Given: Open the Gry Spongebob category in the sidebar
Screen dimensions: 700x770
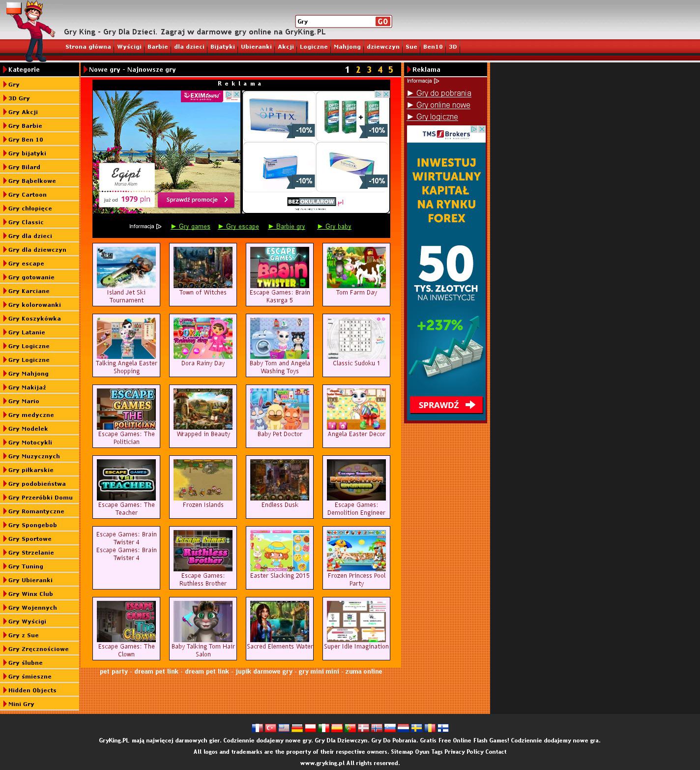Looking at the screenshot, I should pyautogui.click(x=32, y=525).
